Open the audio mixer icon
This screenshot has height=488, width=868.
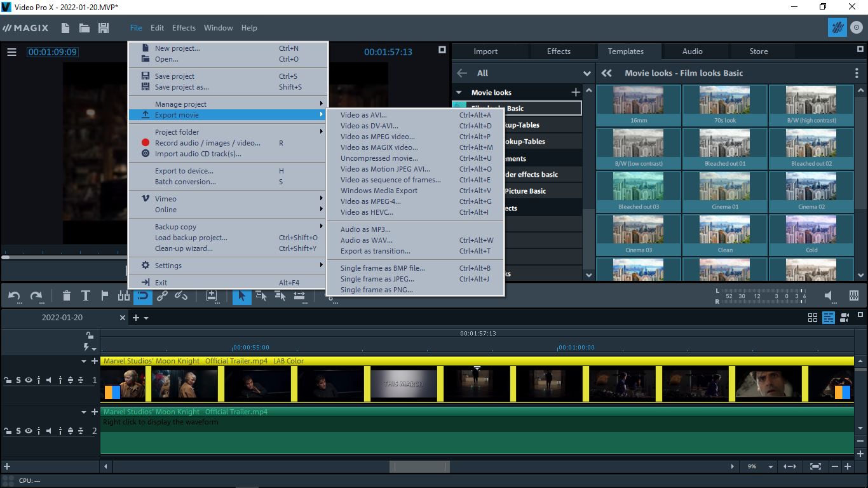click(x=854, y=295)
